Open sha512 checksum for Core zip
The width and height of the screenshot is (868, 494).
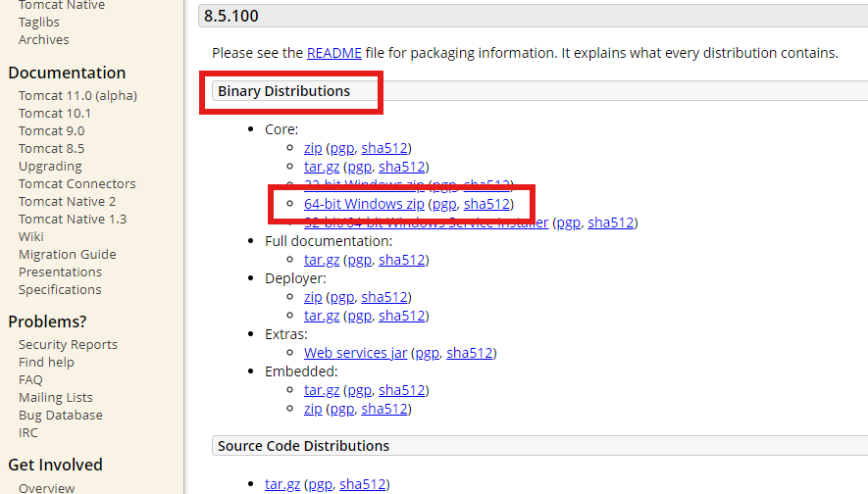[384, 148]
